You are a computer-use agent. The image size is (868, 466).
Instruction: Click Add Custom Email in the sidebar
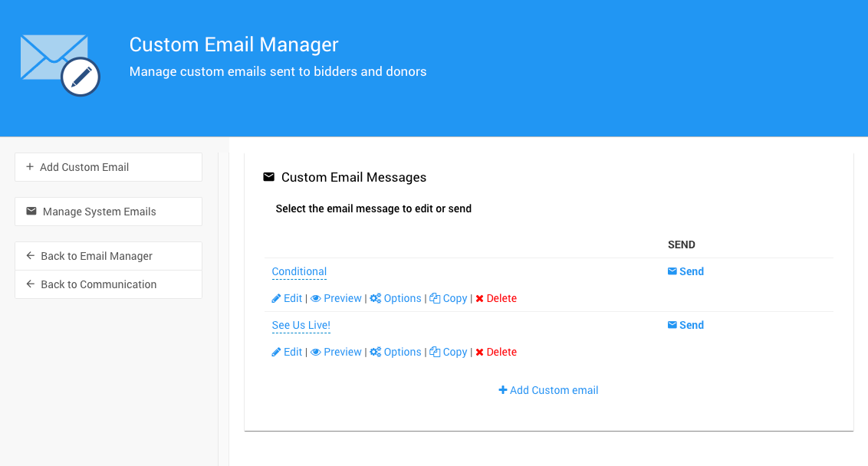point(108,167)
